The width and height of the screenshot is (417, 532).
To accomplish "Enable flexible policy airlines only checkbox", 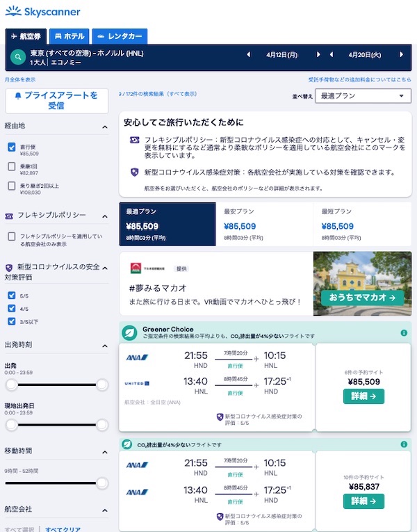I will [x=12, y=236].
